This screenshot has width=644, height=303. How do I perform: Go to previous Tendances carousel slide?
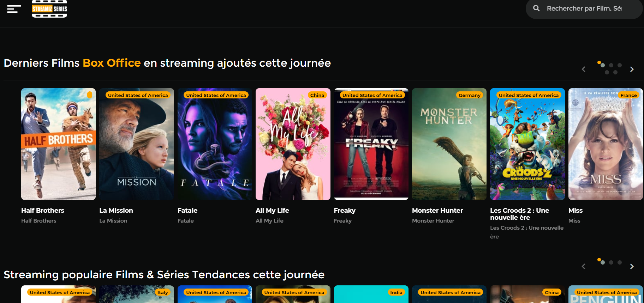(x=584, y=266)
